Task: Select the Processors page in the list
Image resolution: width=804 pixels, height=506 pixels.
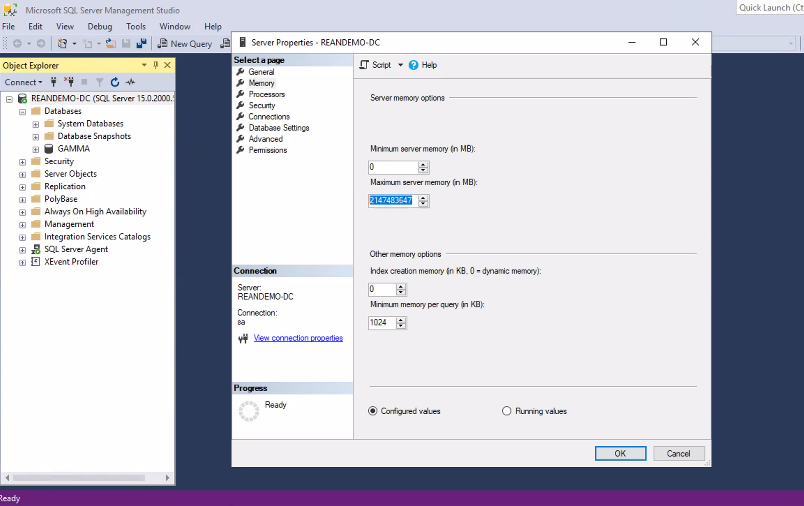Action: click(266, 95)
